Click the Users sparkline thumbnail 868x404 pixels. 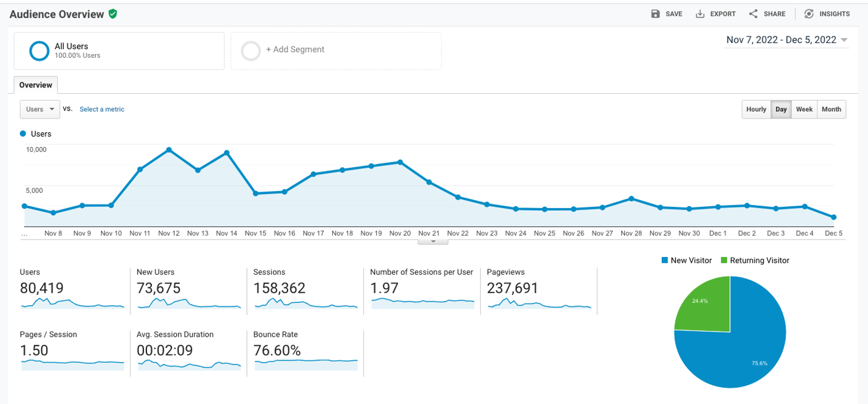click(x=72, y=303)
